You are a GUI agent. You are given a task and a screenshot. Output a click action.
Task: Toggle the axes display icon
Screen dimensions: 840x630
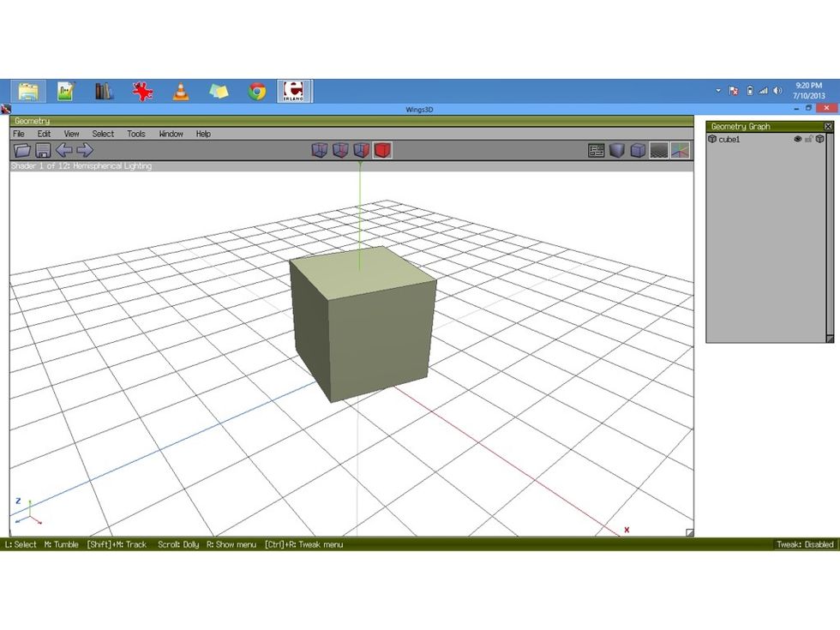680,150
